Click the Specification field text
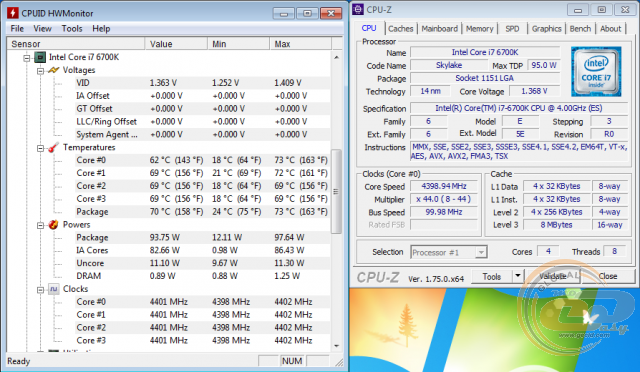640x372 pixels. point(519,108)
